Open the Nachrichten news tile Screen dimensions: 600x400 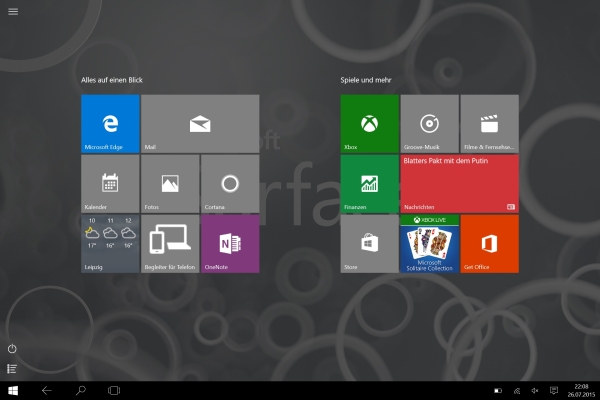click(460, 184)
